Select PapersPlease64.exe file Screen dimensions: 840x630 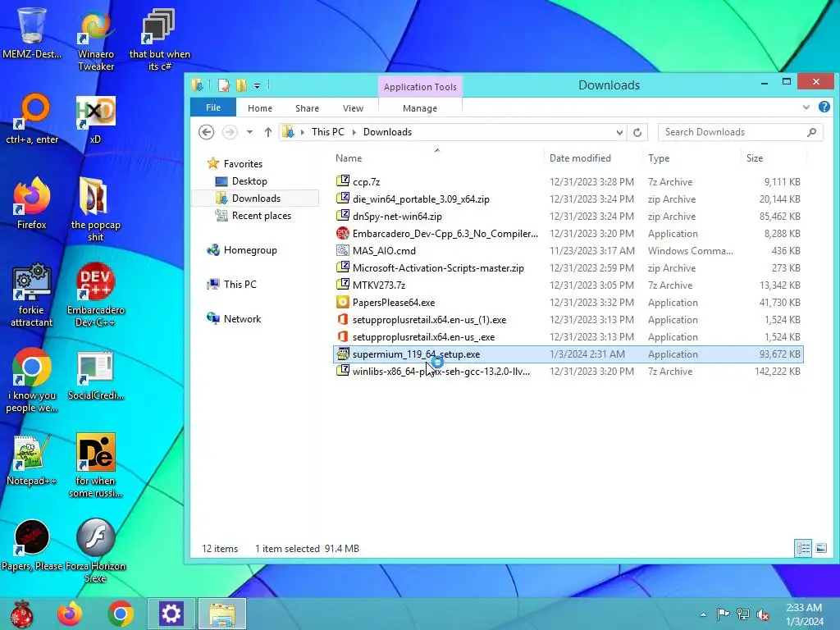tap(568, 302)
